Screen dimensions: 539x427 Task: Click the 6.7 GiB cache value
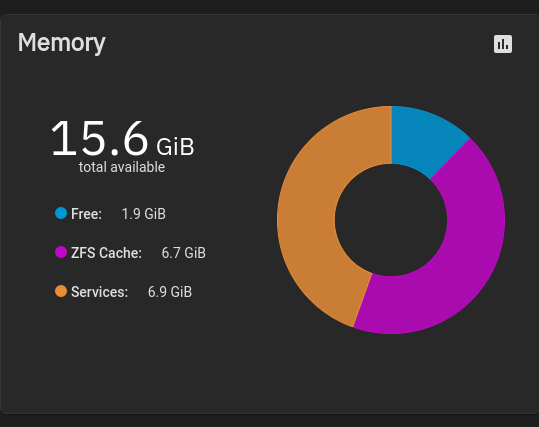coord(184,253)
